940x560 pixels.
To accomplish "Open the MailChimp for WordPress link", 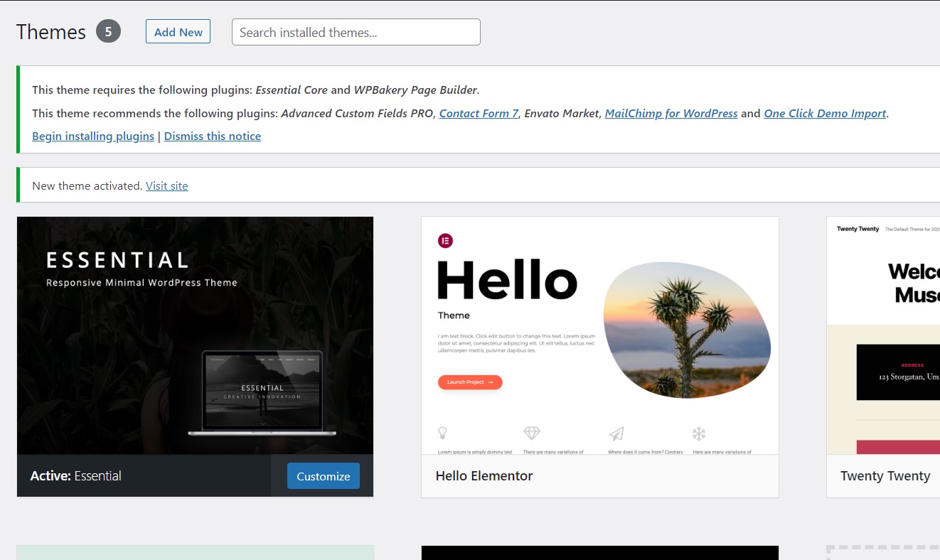I will click(x=671, y=113).
